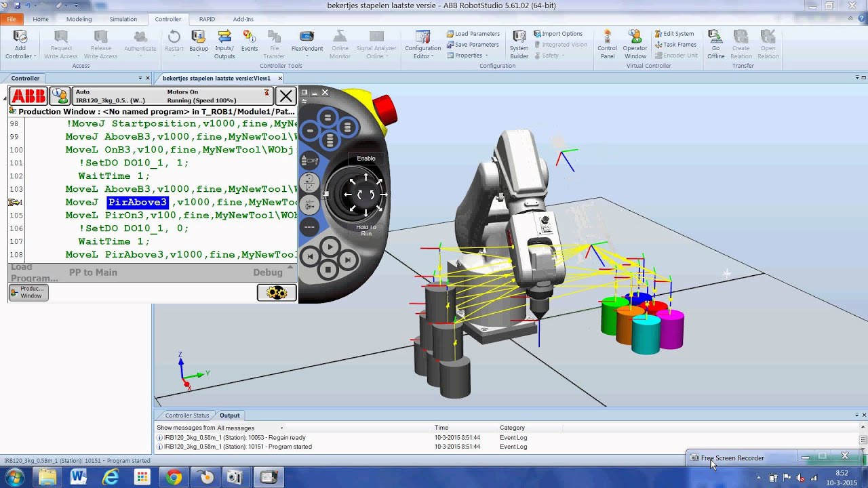Step forward with the FlexPendant button
The image size is (868, 488).
coord(348,259)
